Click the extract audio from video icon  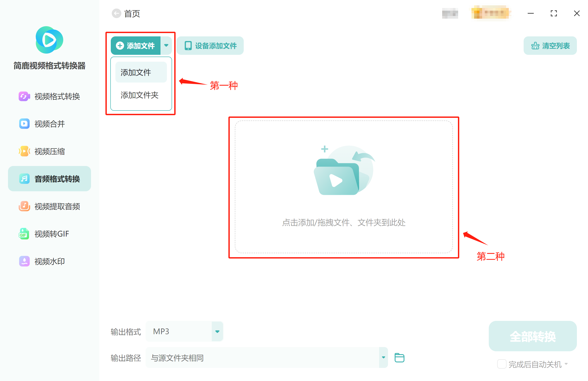pos(24,206)
